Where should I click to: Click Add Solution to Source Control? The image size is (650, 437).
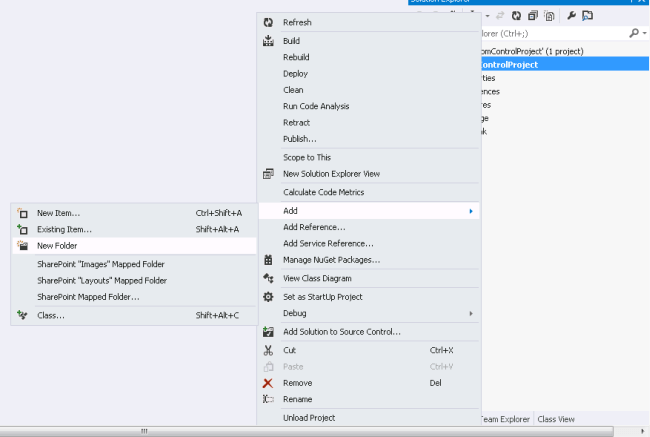341,332
